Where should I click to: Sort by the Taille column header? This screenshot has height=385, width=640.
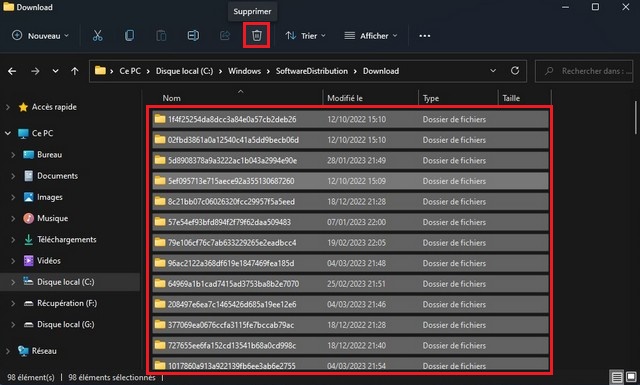tap(511, 98)
